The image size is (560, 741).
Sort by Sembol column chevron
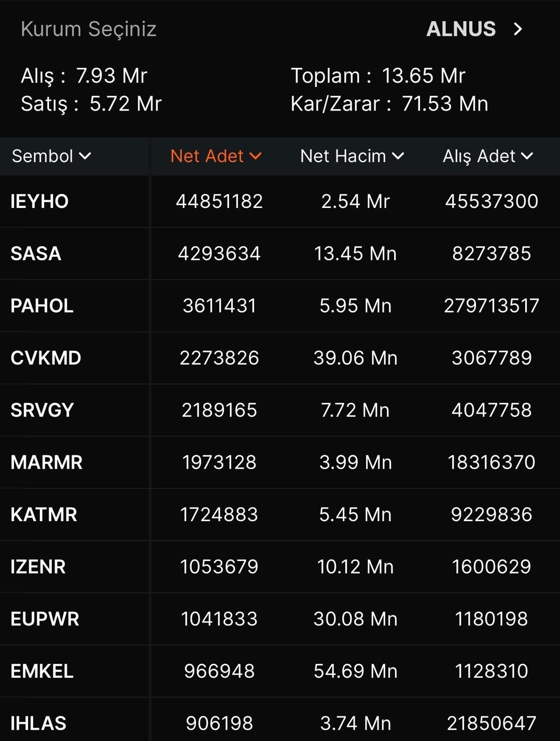click(85, 156)
